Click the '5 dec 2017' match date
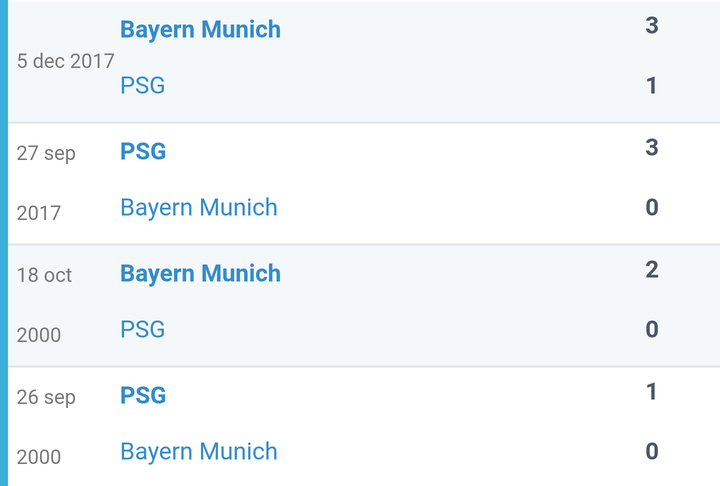 pos(65,60)
